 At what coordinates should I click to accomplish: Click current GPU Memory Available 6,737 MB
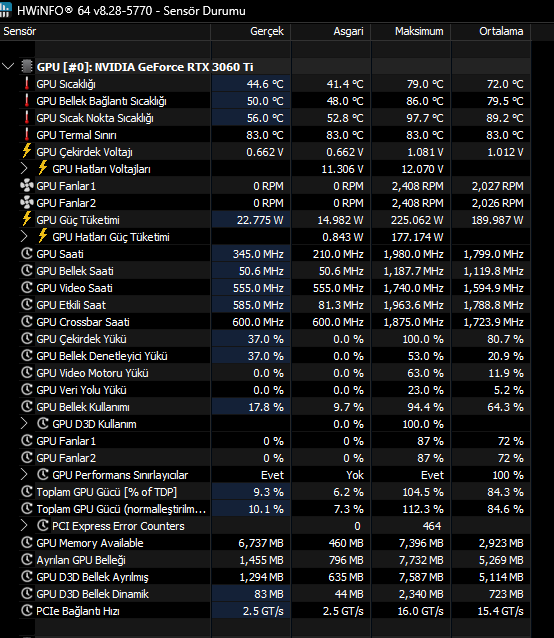click(261, 543)
